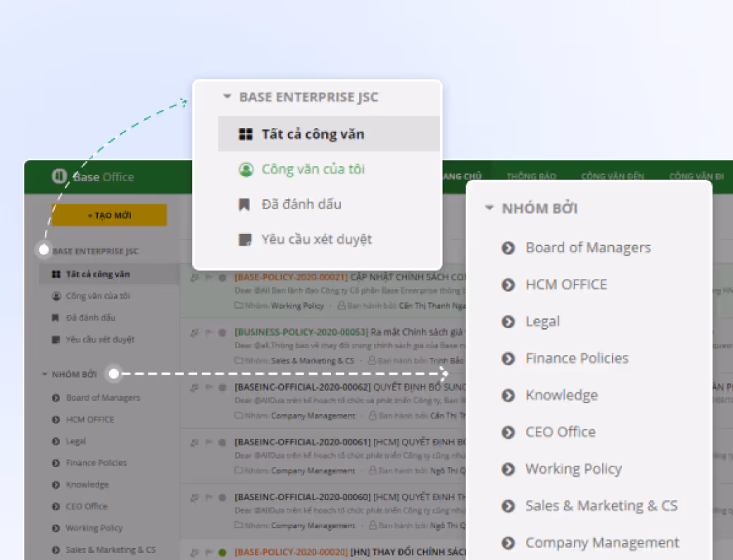Click Yêu cầu xét duyệt in dimmed sidebar
The width and height of the screenshot is (733, 560).
tap(100, 340)
